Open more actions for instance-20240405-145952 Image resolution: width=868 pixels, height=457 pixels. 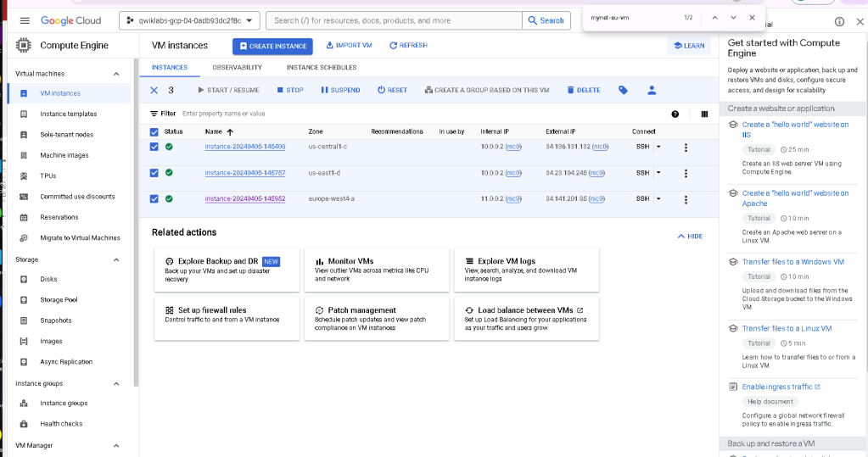click(686, 200)
